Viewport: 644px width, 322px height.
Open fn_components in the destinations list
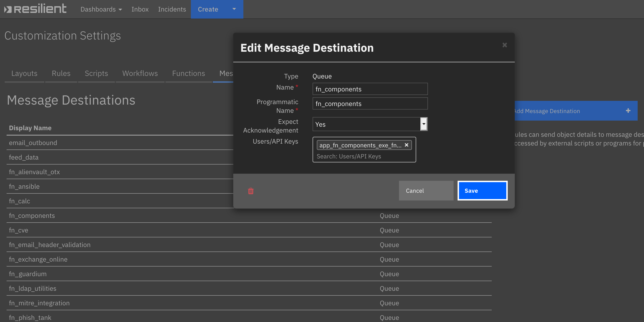(x=249, y=216)
